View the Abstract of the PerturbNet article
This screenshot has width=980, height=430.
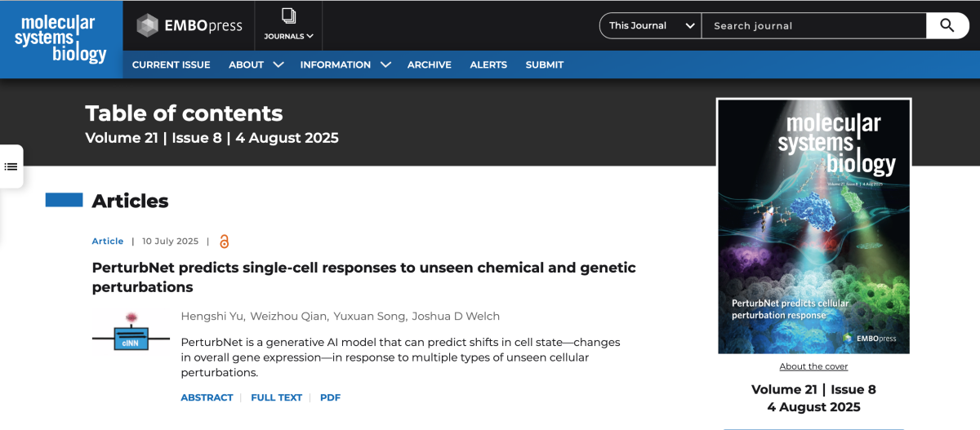(207, 397)
